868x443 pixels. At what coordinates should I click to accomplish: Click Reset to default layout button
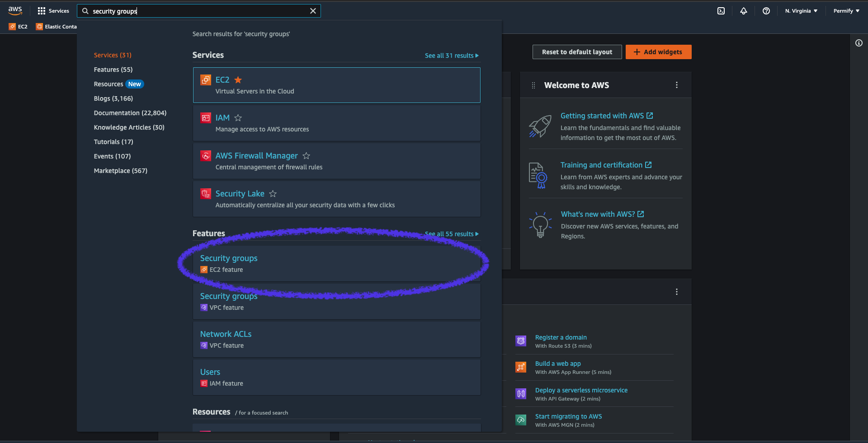[577, 52]
